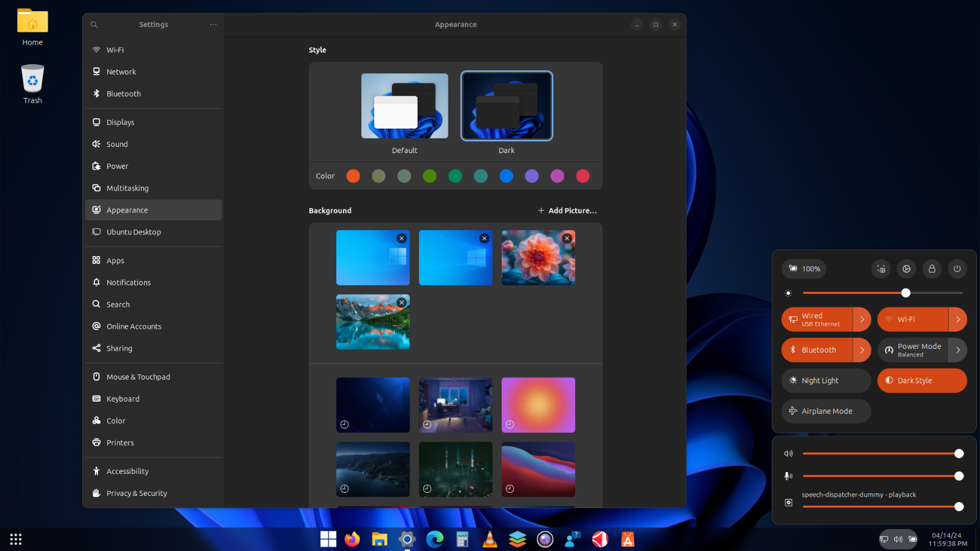Choose the purple accent color

tap(532, 176)
